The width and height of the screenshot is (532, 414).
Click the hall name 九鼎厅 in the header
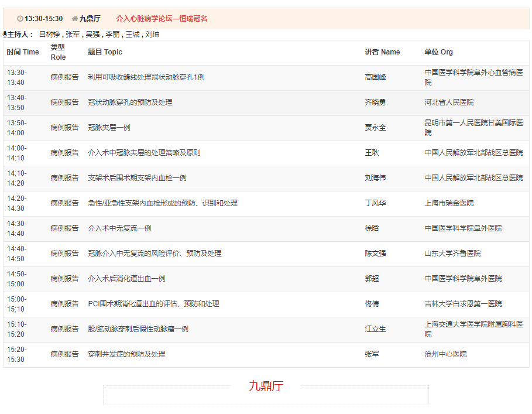coord(90,19)
